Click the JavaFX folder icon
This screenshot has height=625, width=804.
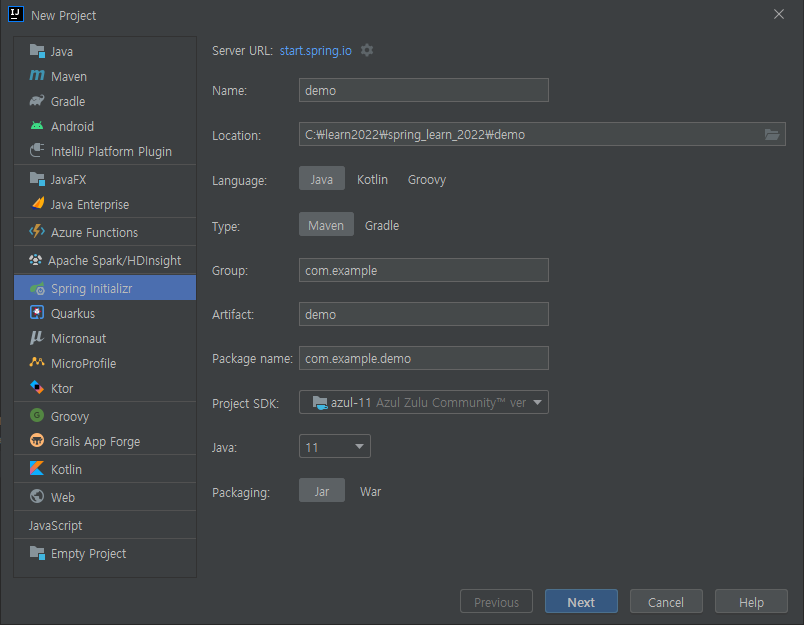click(37, 179)
